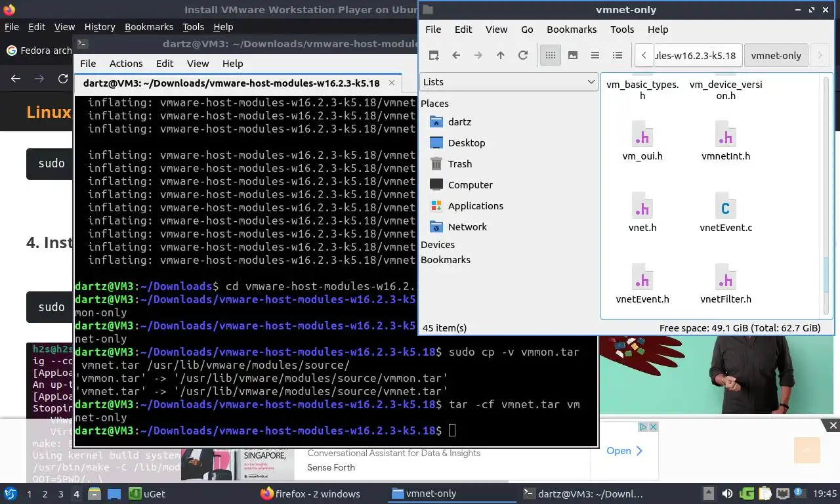Image resolution: width=840 pixels, height=504 pixels.
Task: Close the terminal tab
Action: [x=392, y=83]
